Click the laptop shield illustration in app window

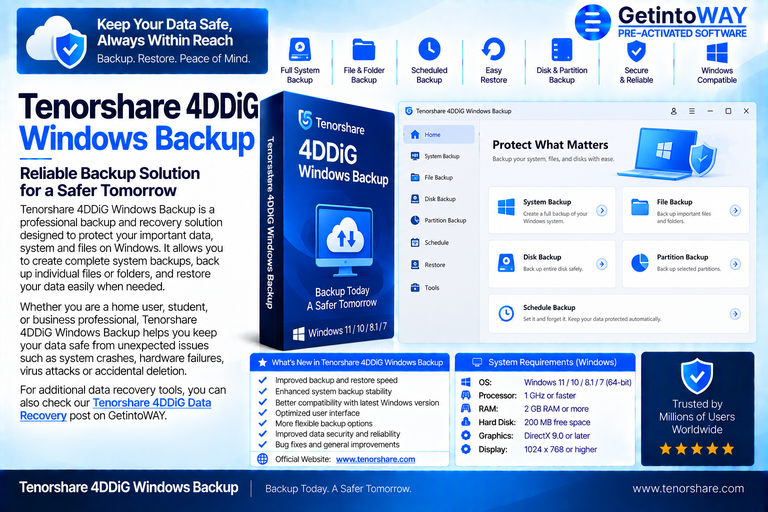click(668, 153)
